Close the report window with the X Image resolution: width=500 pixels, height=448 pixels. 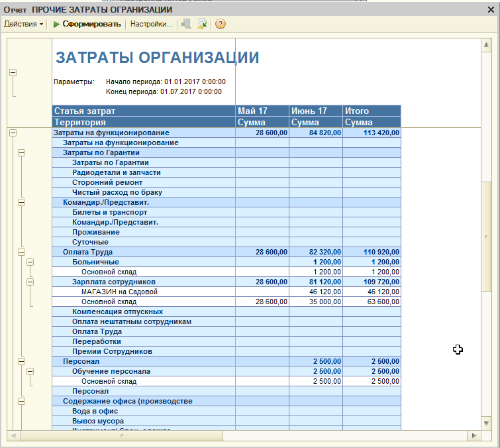(491, 10)
